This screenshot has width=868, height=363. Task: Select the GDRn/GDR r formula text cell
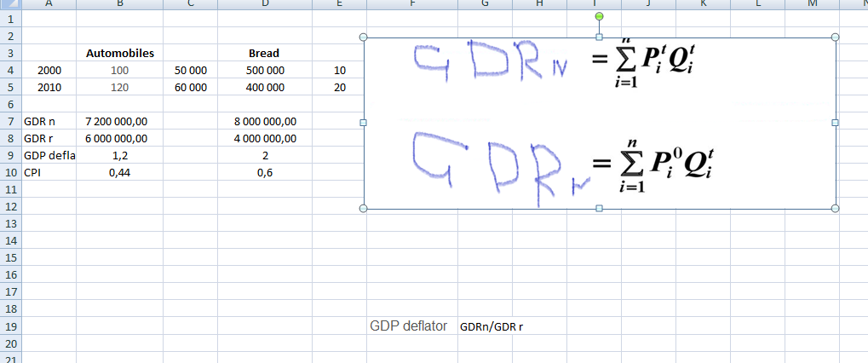(491, 326)
